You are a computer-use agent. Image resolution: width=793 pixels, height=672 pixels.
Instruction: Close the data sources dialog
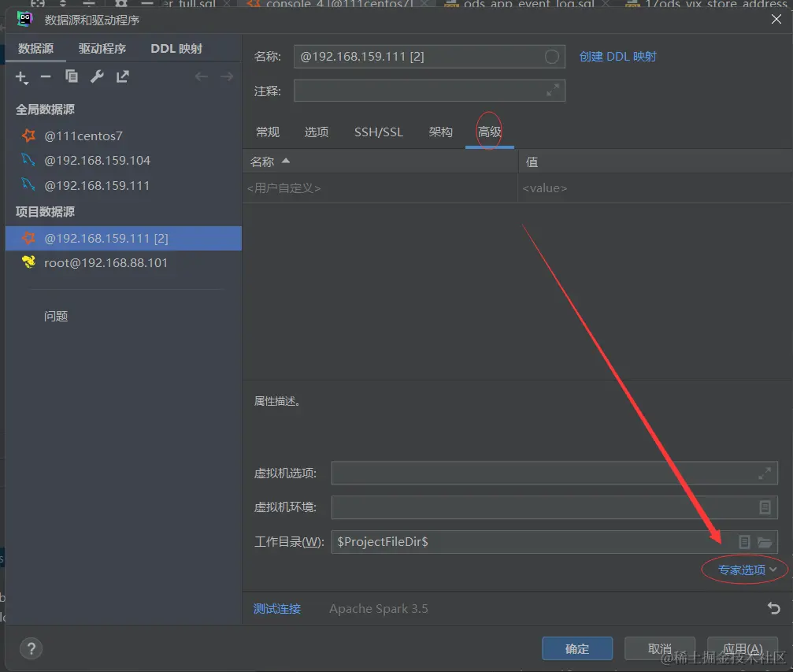pyautogui.click(x=776, y=20)
